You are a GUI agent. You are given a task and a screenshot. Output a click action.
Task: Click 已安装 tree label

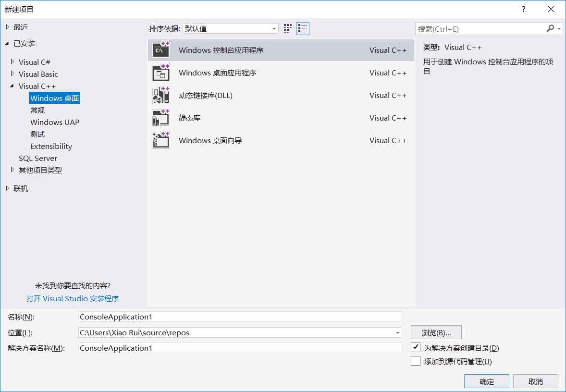coord(24,43)
